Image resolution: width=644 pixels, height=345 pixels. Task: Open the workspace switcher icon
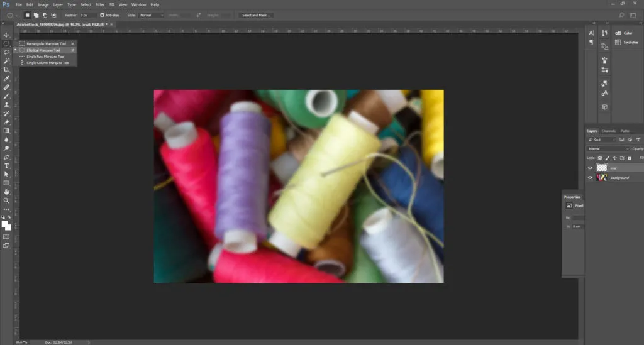coord(633,15)
